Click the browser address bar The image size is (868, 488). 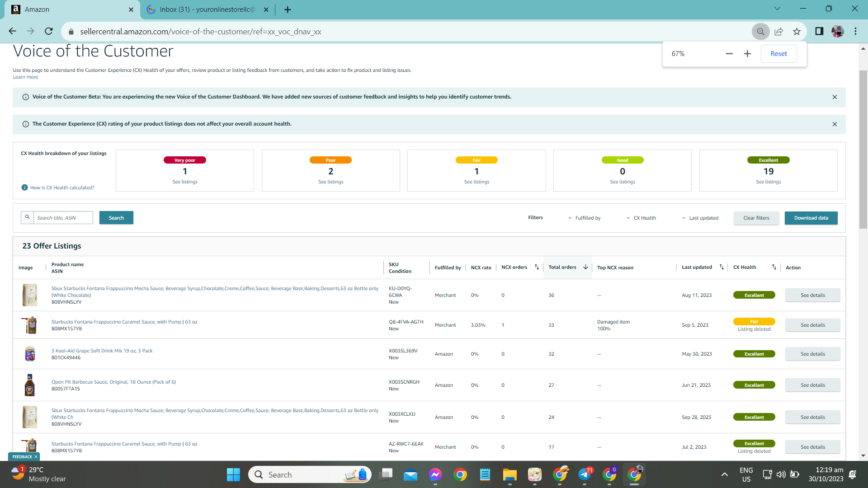point(407,32)
